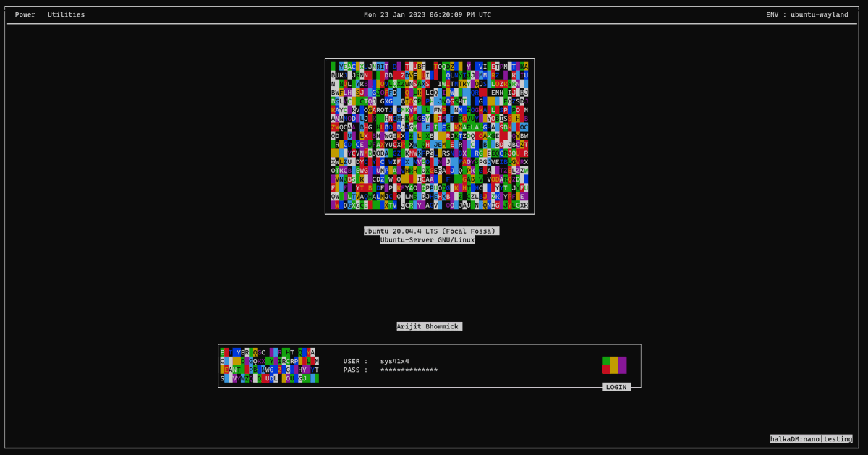Focus the USER field containing sys41x4
Image resolution: width=868 pixels, height=455 pixels.
click(x=395, y=361)
